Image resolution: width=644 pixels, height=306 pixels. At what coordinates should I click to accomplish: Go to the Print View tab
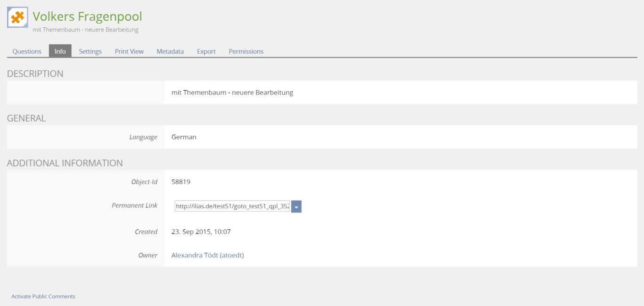pos(129,51)
